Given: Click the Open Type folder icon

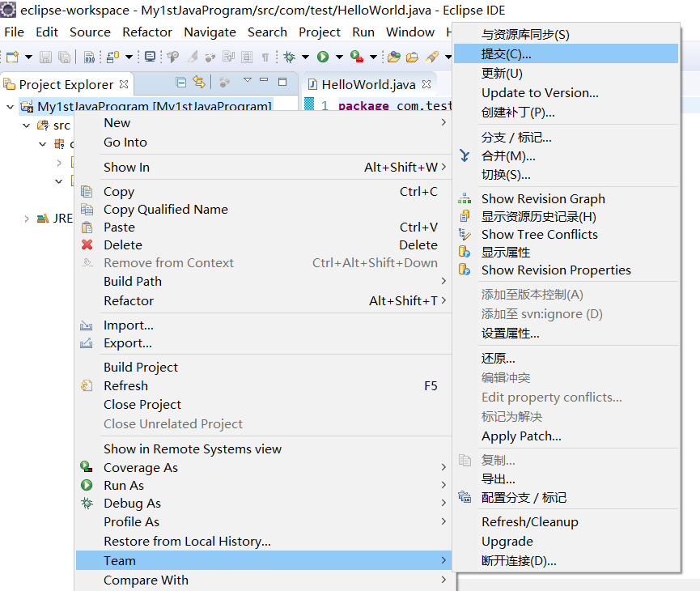Looking at the screenshot, I should click(x=394, y=57).
